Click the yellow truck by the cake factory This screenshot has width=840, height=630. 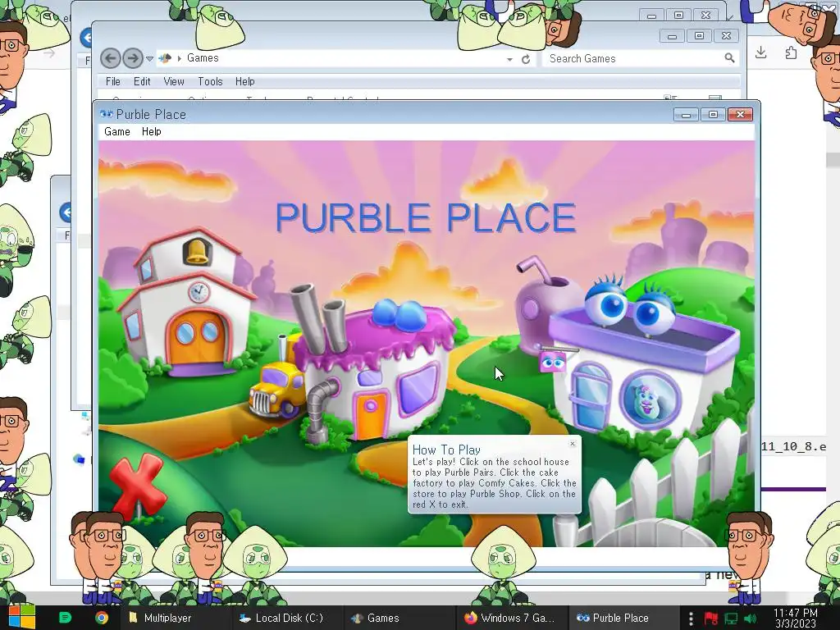[x=277, y=390]
